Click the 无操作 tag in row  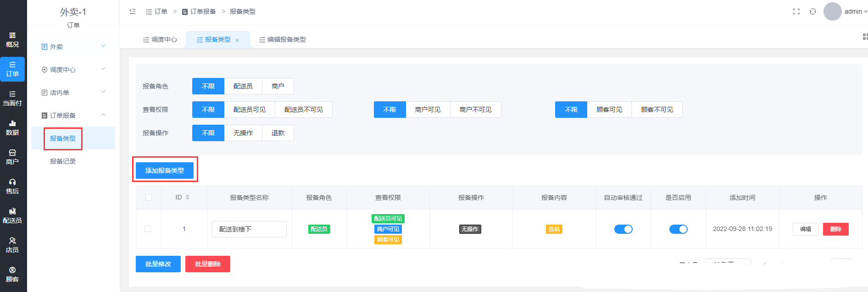470,229
